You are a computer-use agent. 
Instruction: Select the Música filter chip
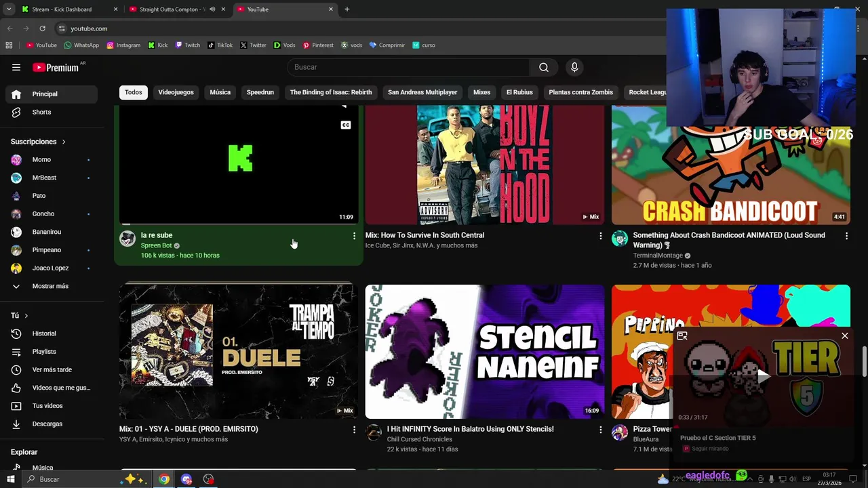pyautogui.click(x=220, y=92)
